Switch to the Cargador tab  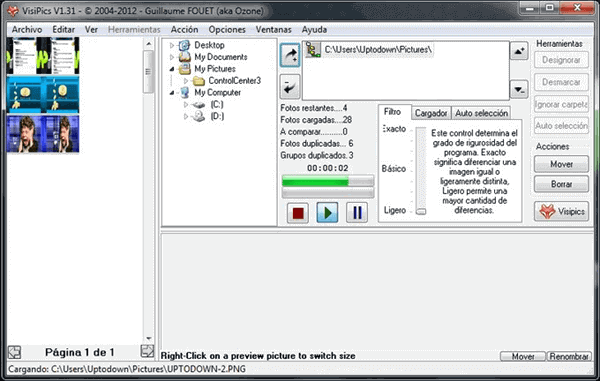[x=431, y=113]
